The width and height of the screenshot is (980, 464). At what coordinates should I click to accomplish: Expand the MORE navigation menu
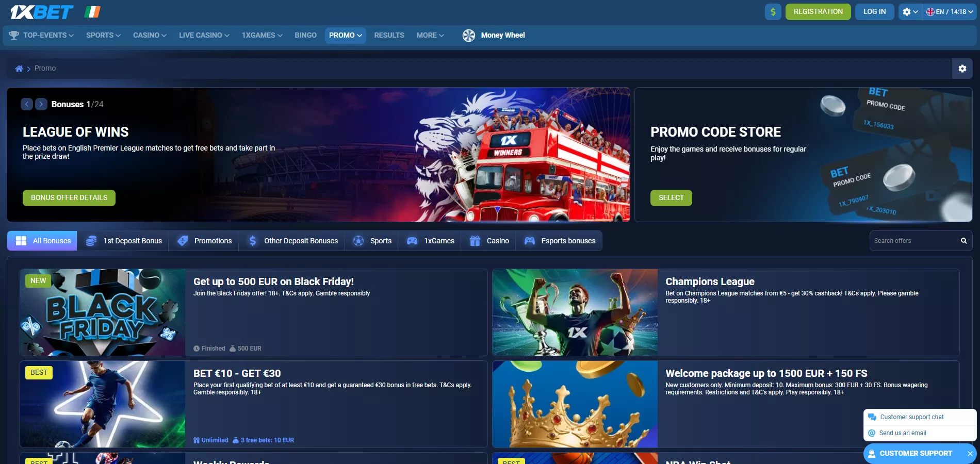pos(430,35)
